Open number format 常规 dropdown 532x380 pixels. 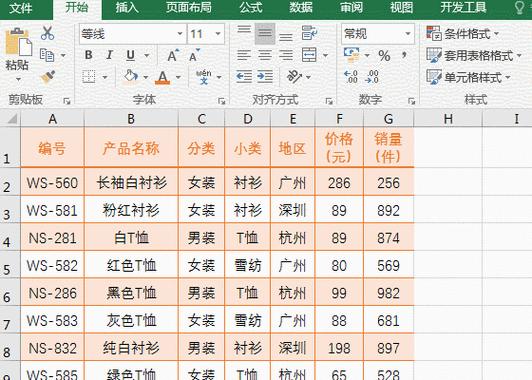[407, 34]
